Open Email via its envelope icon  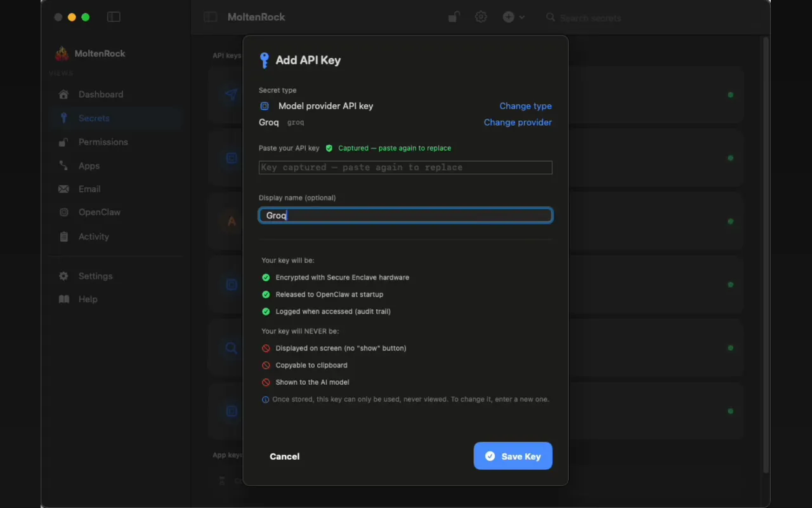point(63,189)
